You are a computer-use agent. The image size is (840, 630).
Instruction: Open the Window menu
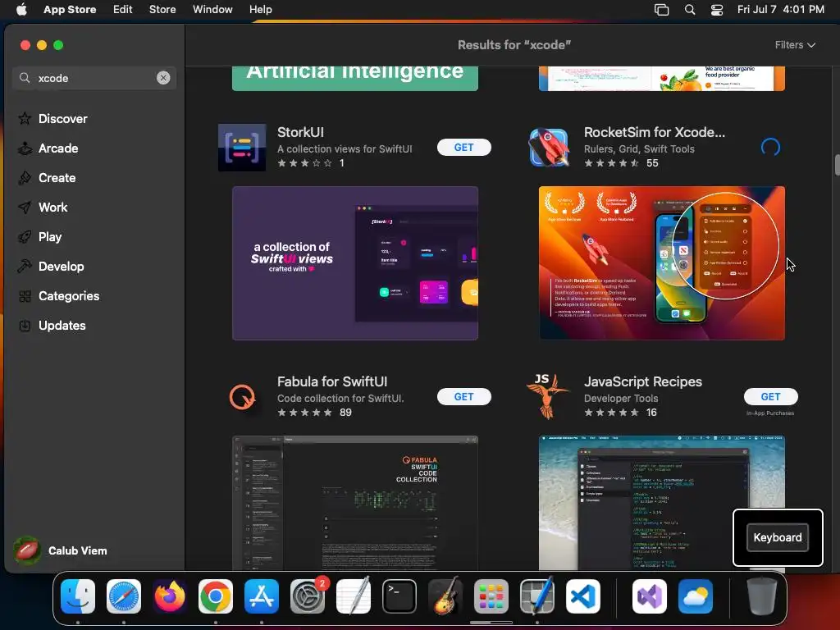[x=212, y=10]
